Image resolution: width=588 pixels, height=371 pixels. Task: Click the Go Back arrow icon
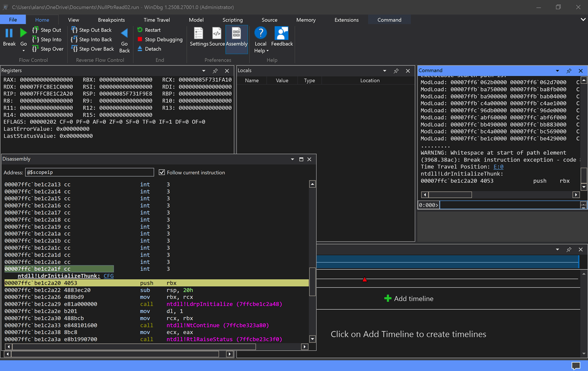point(124,33)
